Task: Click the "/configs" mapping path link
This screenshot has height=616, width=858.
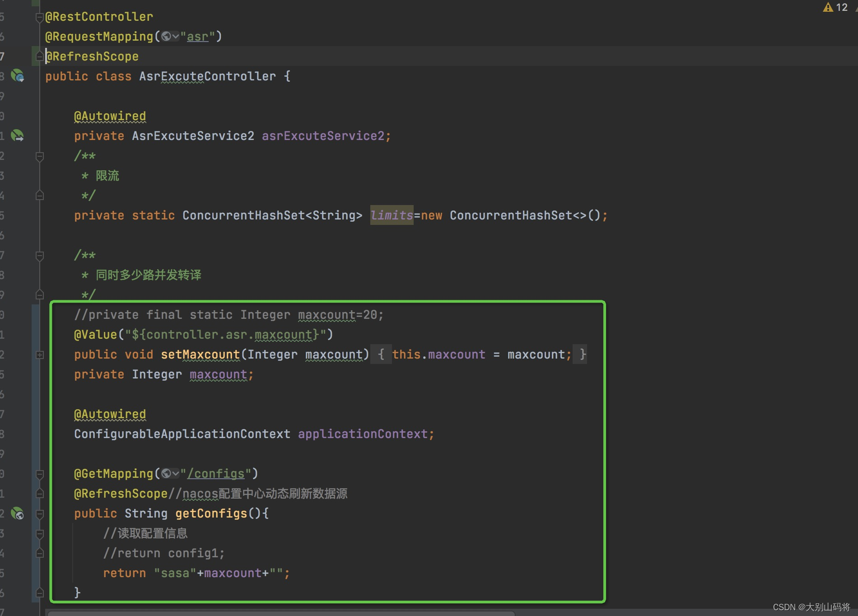Action: pyautogui.click(x=216, y=473)
